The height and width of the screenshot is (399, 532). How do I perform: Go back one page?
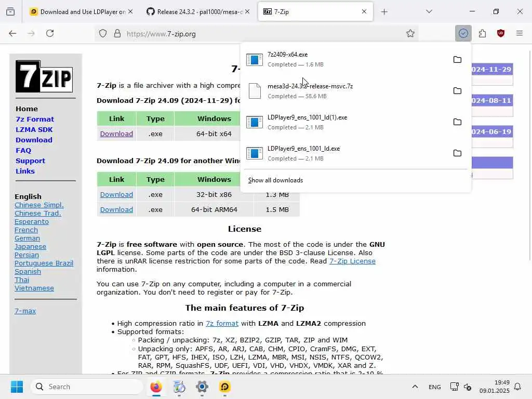point(12,33)
